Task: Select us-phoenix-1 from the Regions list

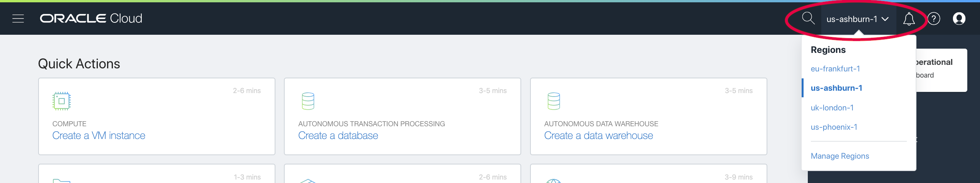Action: pos(834,127)
